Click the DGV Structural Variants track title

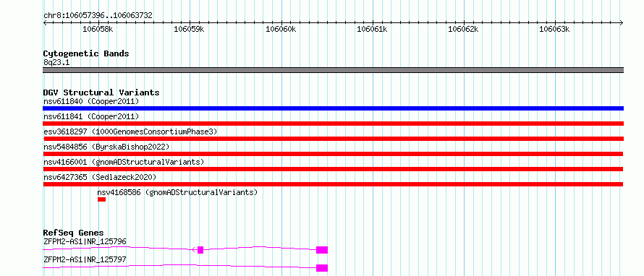click(x=101, y=92)
